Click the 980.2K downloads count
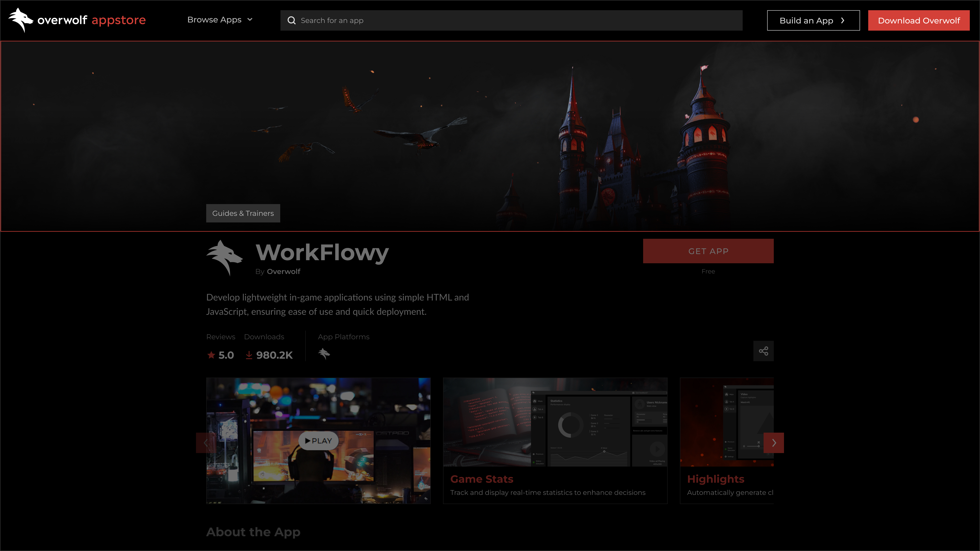The height and width of the screenshot is (551, 980). coord(274,355)
